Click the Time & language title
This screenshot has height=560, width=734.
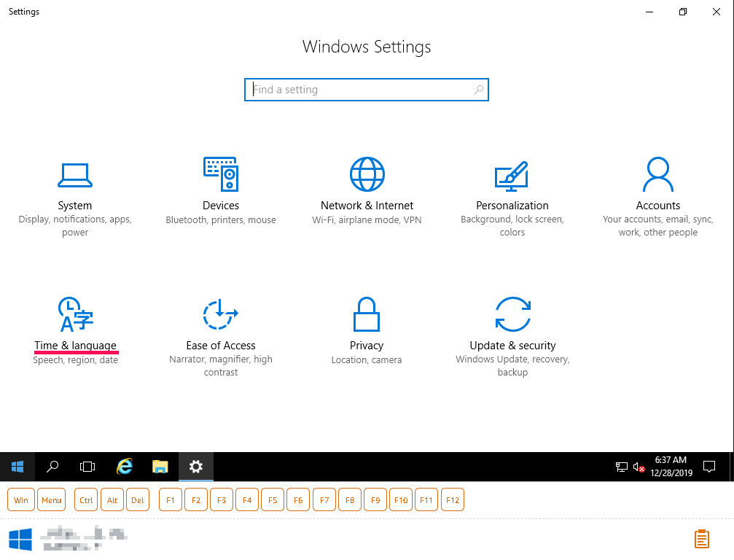[x=75, y=346]
